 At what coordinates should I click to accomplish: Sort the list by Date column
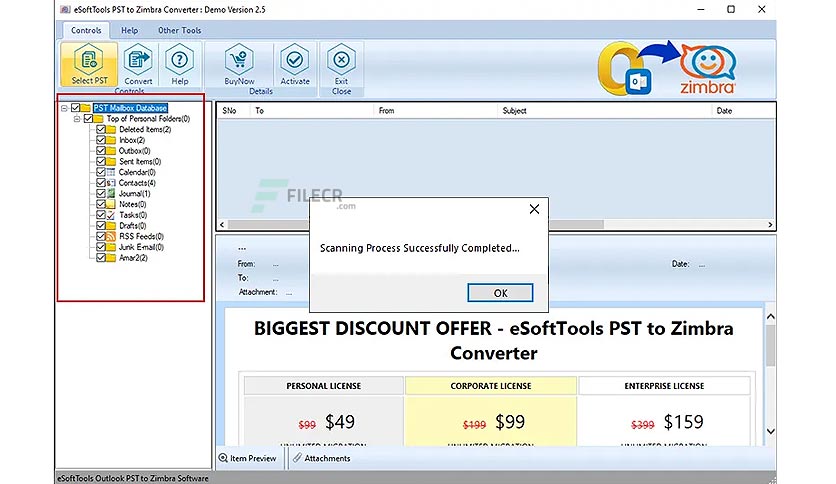pyautogui.click(x=743, y=110)
